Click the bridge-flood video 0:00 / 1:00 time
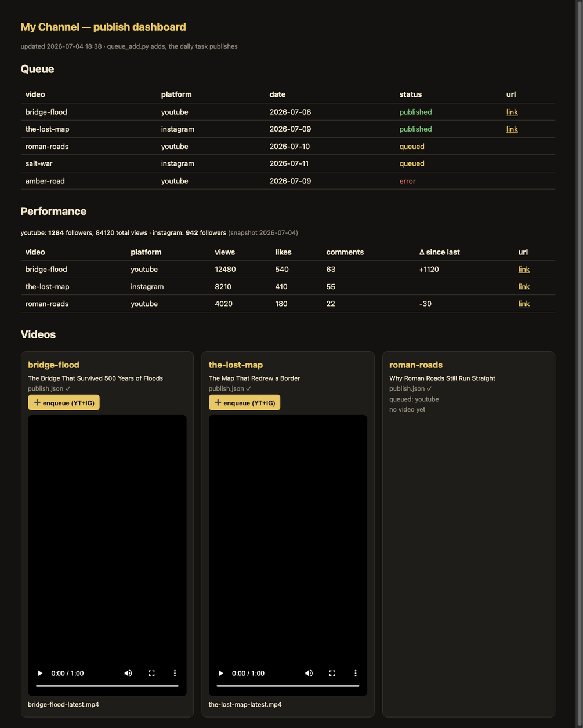 point(67,673)
